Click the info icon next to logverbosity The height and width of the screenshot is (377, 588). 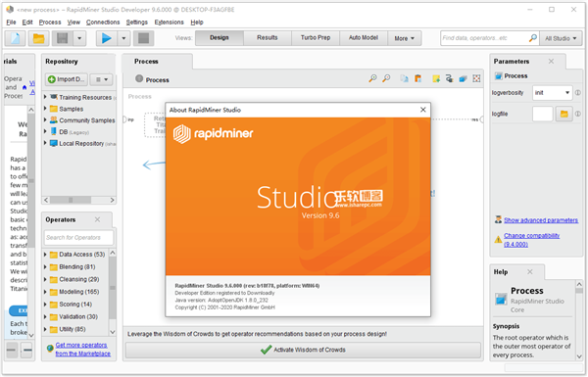pyautogui.click(x=578, y=93)
